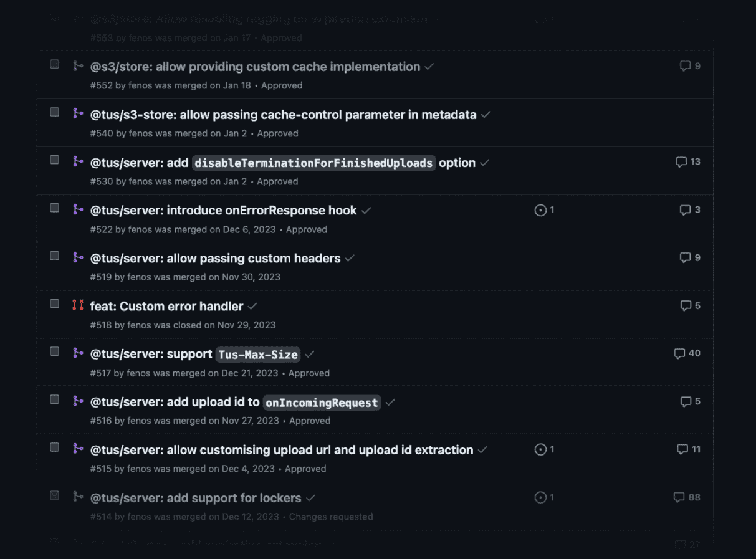Open PR about customising upload url extraction
The width and height of the screenshot is (756, 559).
point(282,450)
